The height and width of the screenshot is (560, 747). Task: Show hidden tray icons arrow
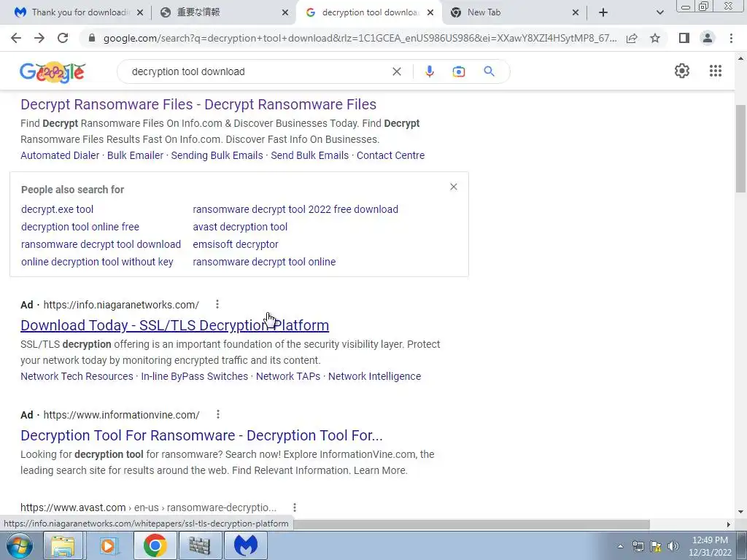tap(620, 546)
